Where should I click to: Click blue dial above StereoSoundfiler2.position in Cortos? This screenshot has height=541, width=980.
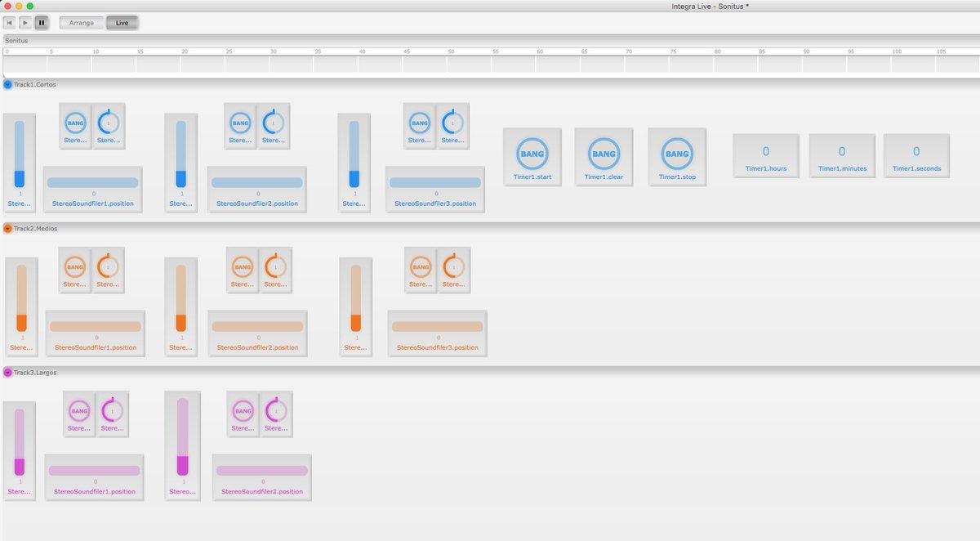(x=273, y=123)
